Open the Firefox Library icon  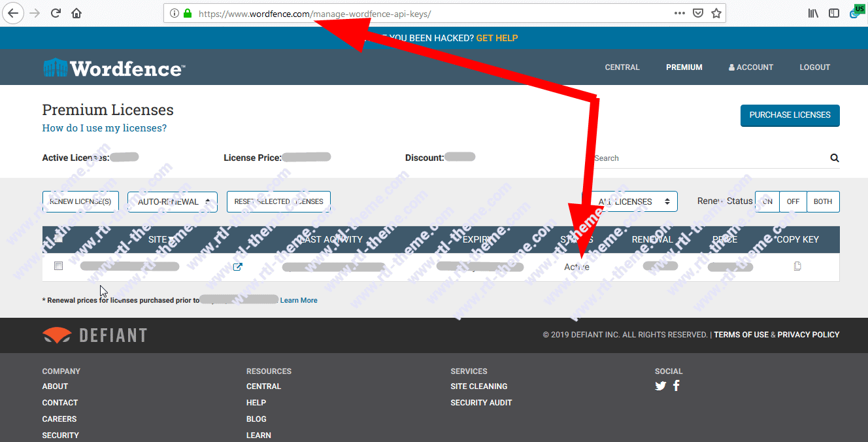(814, 13)
